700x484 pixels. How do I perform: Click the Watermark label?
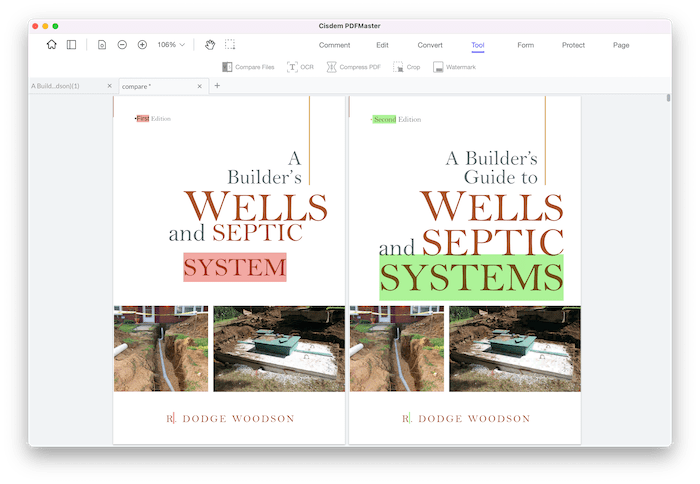tap(461, 67)
